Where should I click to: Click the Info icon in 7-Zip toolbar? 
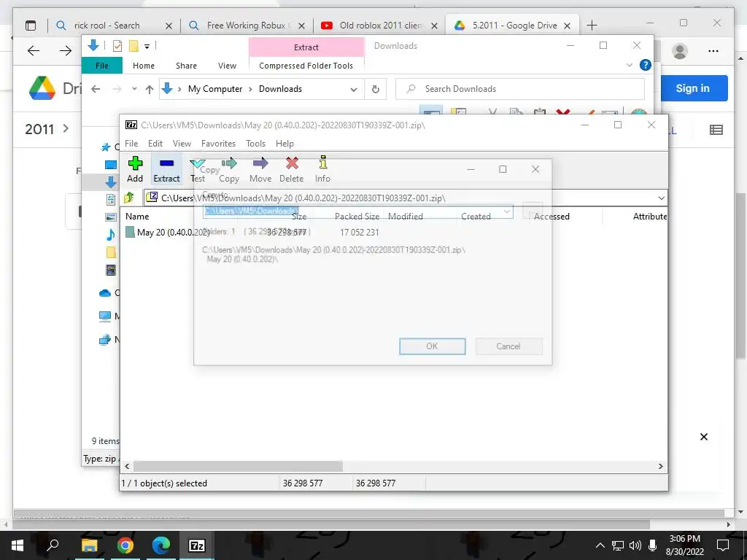323,163
